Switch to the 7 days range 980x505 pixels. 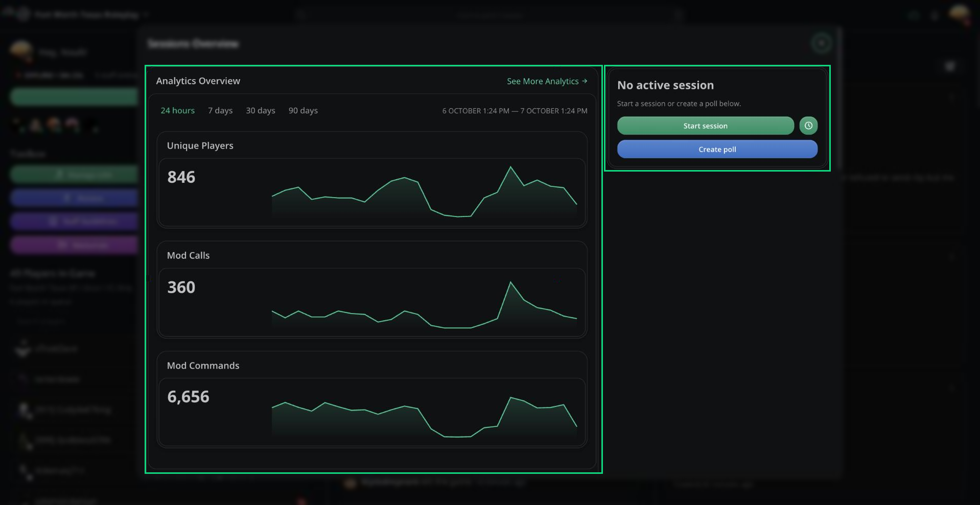click(220, 110)
